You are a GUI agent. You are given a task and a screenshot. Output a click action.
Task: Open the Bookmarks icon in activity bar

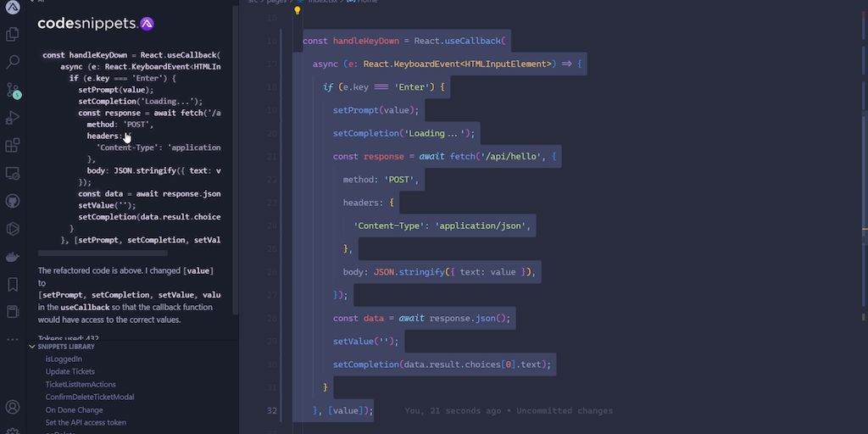point(13,284)
